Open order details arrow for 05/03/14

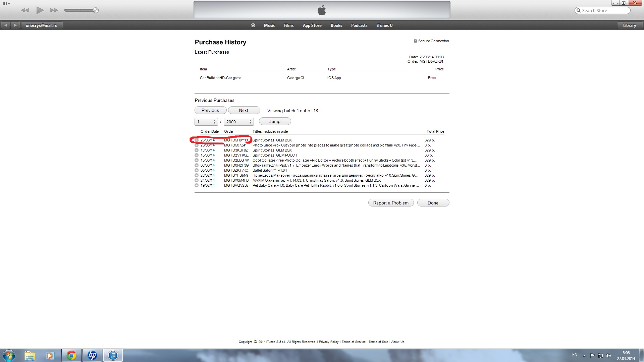coord(197,170)
